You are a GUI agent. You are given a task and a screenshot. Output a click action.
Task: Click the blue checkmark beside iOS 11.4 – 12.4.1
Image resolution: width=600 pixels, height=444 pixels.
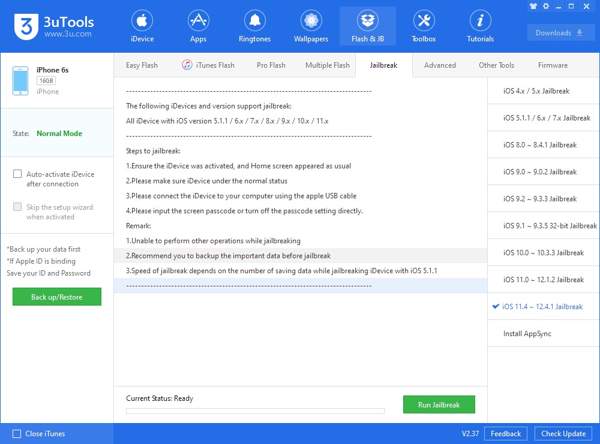coord(496,306)
